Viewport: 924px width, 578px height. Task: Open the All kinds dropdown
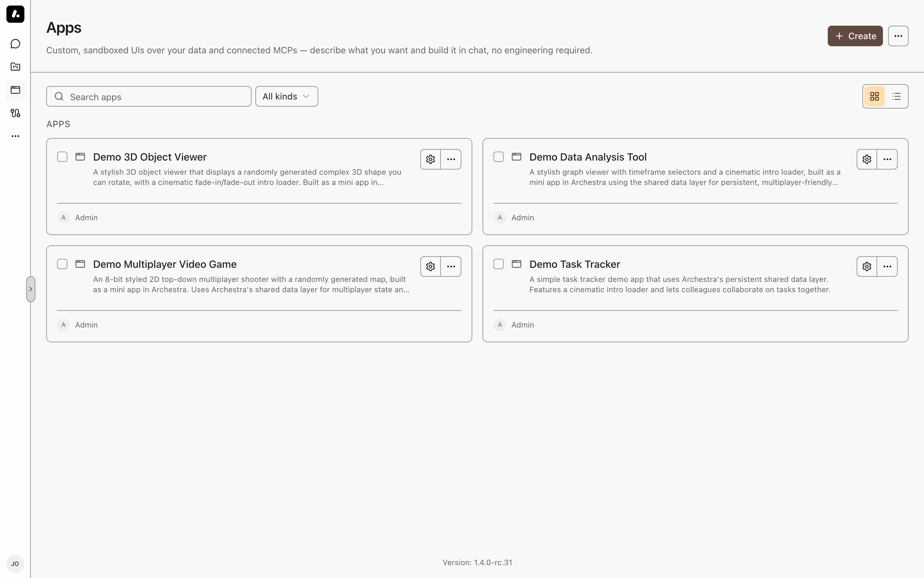click(x=287, y=96)
